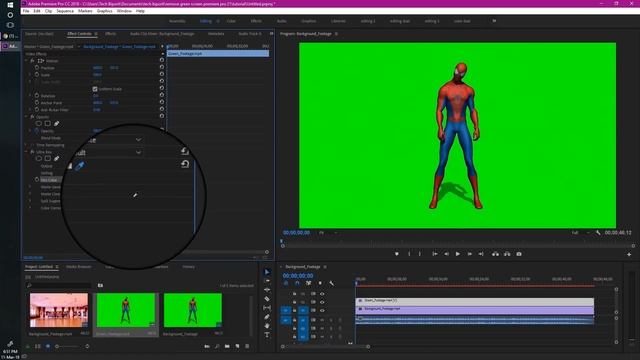The width and height of the screenshot is (640, 360).
Task: Click the project panel search field
Action: pyautogui.click(x=58, y=285)
